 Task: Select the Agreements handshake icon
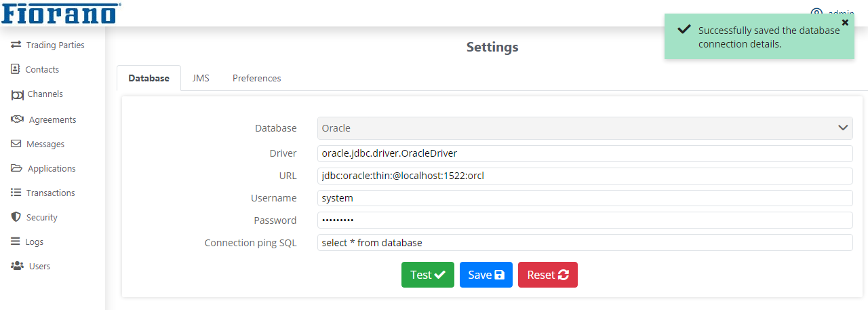pos(18,119)
